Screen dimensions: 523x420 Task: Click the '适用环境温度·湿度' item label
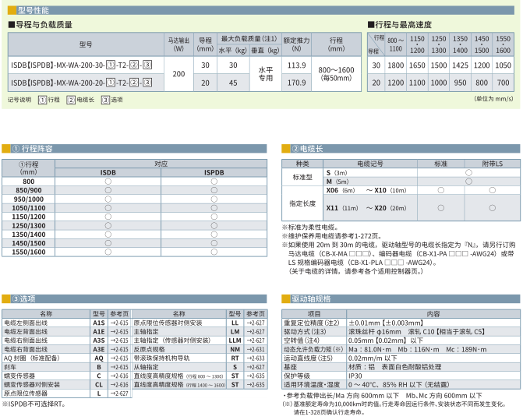tap(312, 385)
